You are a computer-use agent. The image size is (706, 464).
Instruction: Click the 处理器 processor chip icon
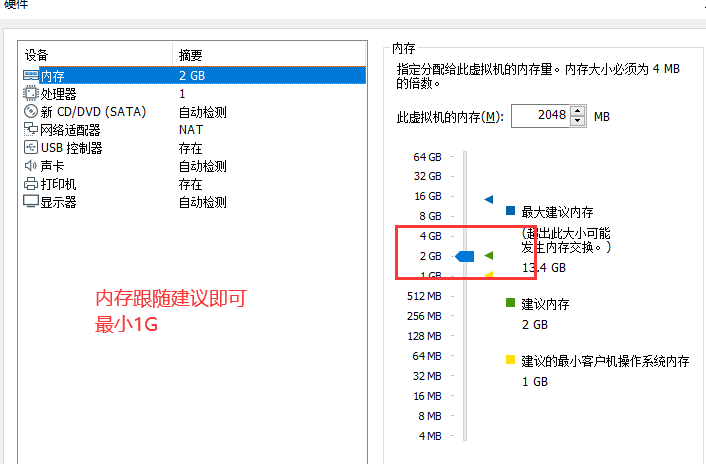[x=31, y=94]
